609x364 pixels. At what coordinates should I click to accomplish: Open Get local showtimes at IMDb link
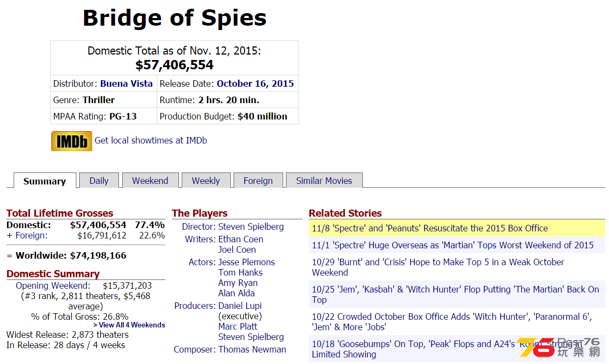click(151, 141)
